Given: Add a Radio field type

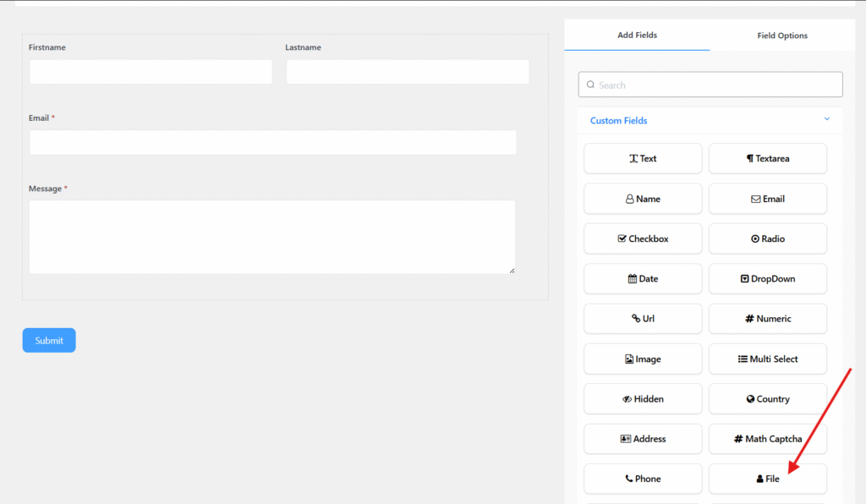Looking at the screenshot, I should pyautogui.click(x=767, y=238).
